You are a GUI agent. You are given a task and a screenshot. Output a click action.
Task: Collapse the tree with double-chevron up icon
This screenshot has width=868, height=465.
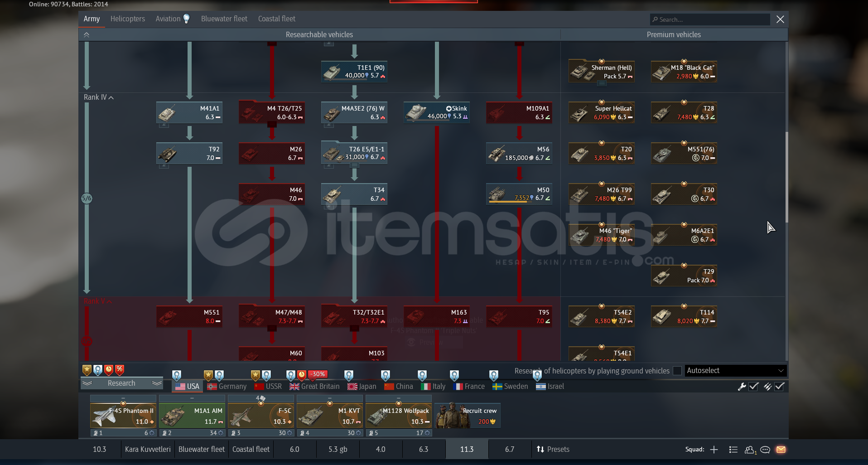click(87, 35)
